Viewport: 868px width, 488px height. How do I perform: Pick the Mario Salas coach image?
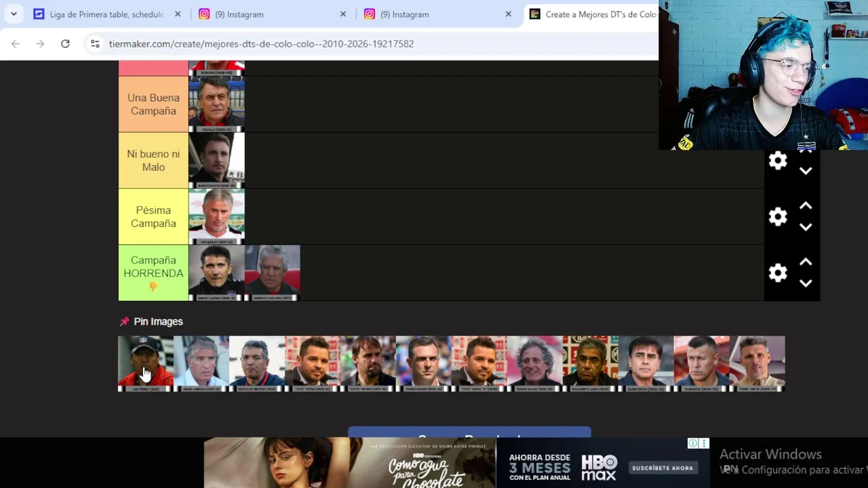[535, 364]
